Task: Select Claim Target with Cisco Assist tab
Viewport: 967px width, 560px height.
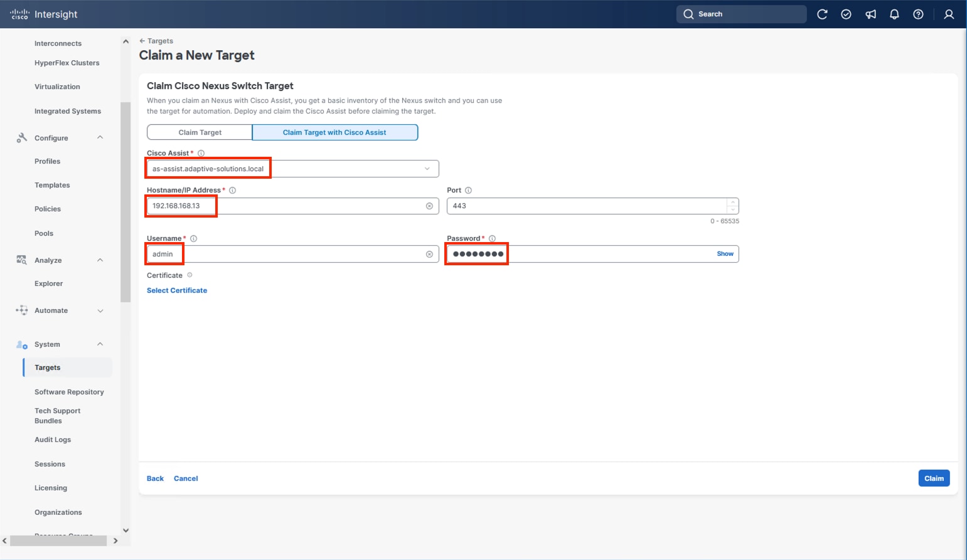Action: (x=334, y=132)
